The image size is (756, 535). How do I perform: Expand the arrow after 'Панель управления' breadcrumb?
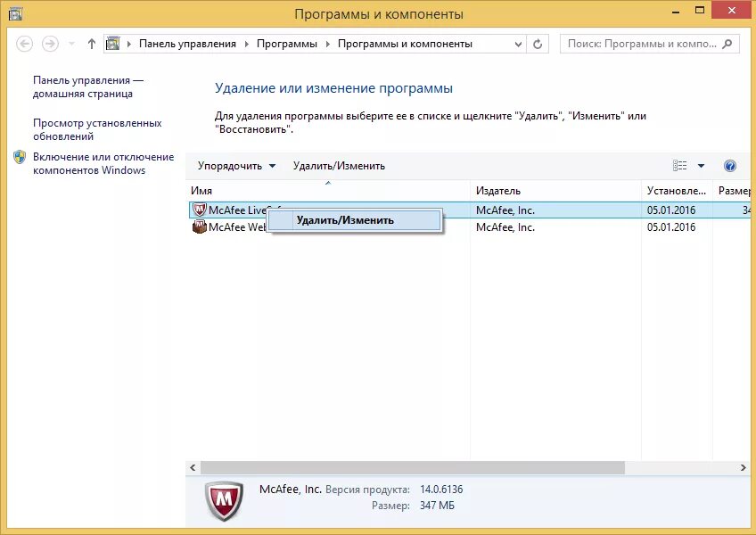point(246,44)
